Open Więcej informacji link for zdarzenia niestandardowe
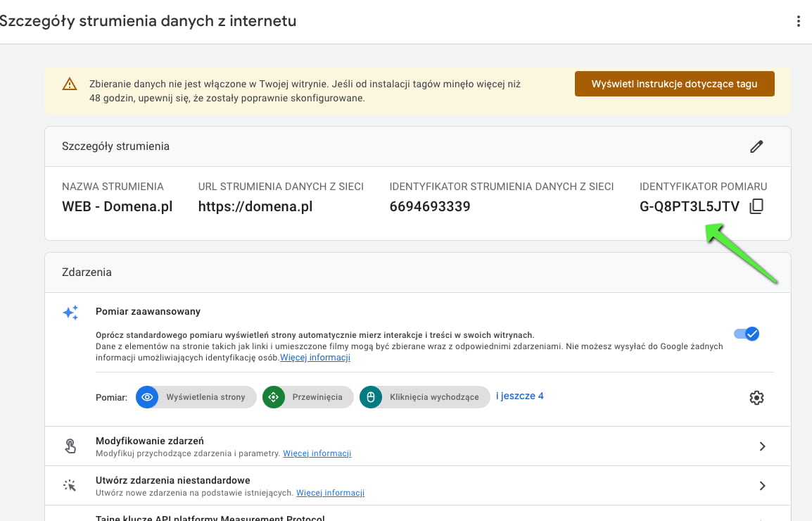The width and height of the screenshot is (812, 521). (331, 493)
